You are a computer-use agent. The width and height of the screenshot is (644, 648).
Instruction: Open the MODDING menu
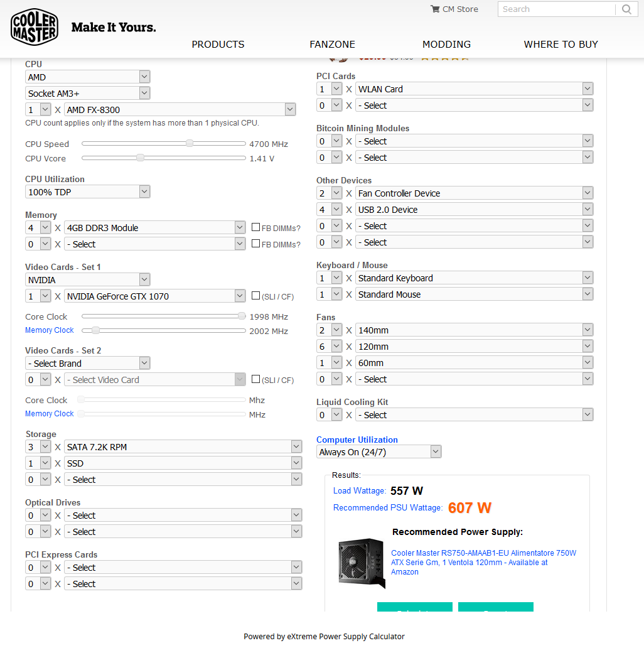(x=446, y=44)
